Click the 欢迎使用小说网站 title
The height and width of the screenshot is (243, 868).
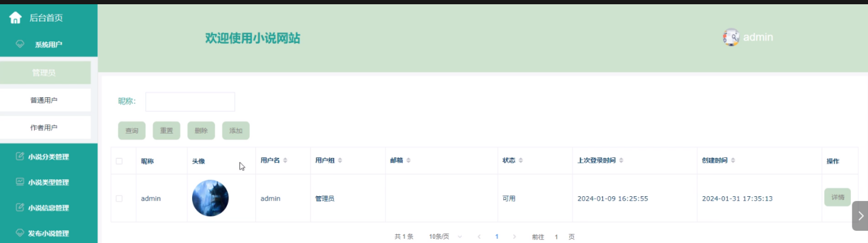[253, 38]
